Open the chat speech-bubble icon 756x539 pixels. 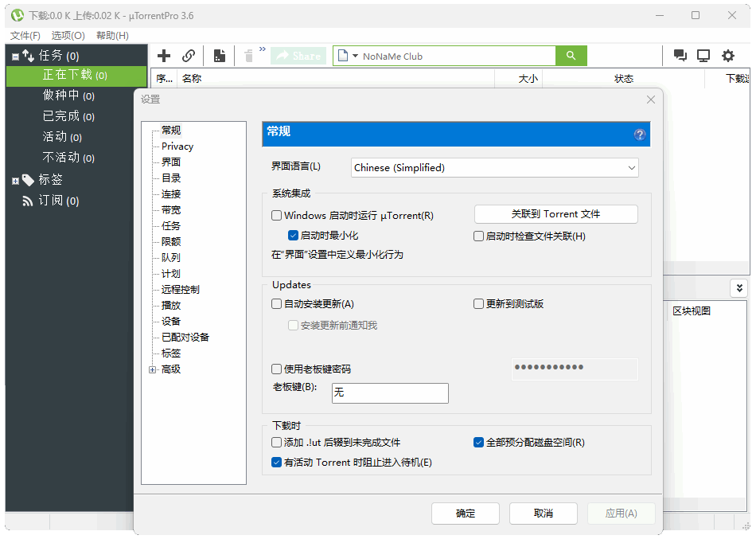pos(680,55)
